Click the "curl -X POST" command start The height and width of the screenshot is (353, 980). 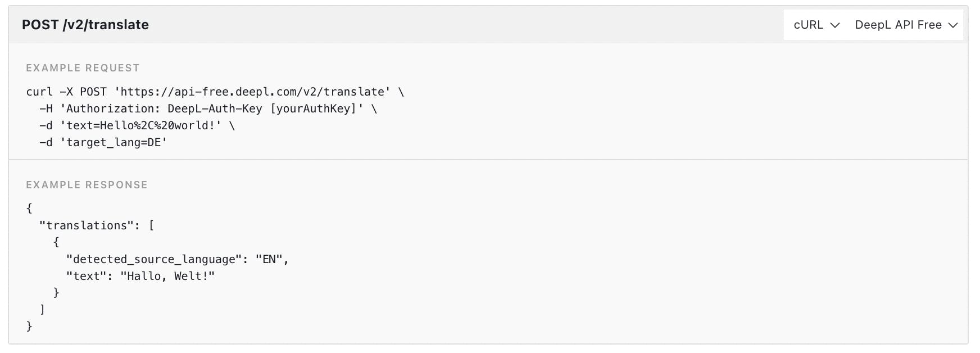pos(66,92)
